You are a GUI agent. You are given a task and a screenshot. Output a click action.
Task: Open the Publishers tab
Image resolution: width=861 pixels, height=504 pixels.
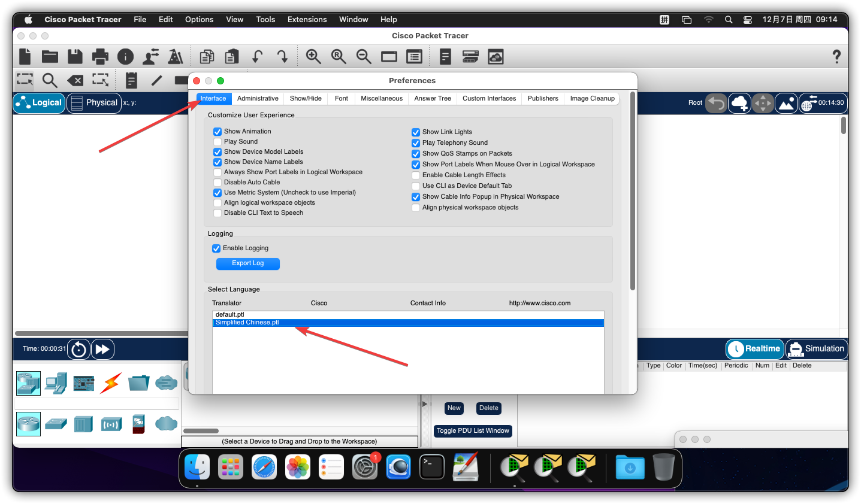543,98
